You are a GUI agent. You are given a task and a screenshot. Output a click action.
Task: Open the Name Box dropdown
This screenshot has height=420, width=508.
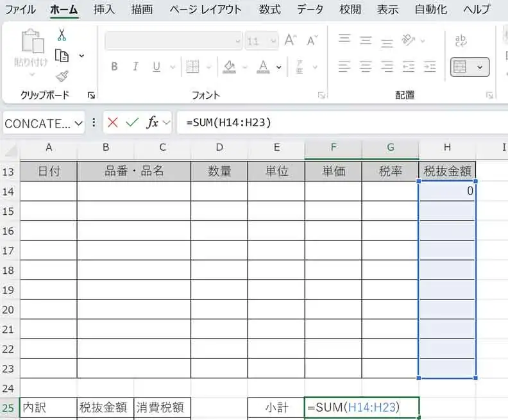79,123
